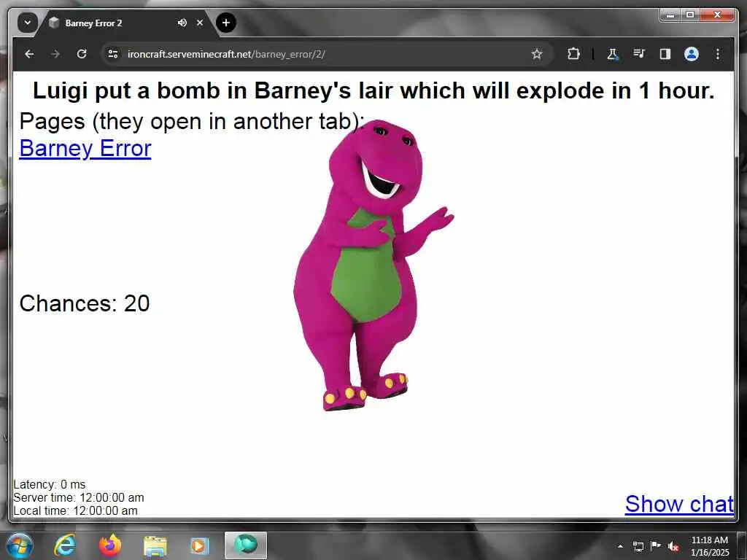Select the Chances: 20 text
747x560 pixels.
pos(85,303)
